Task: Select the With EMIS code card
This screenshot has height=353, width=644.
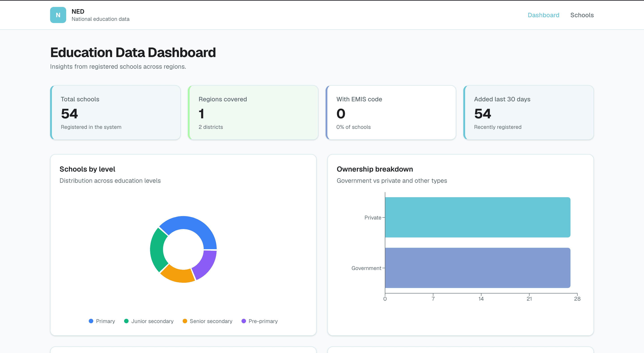Action: click(x=391, y=113)
